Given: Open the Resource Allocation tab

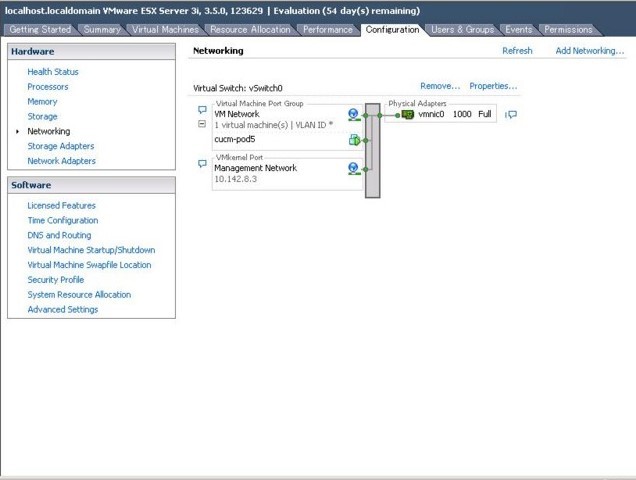Looking at the screenshot, I should 250,30.
